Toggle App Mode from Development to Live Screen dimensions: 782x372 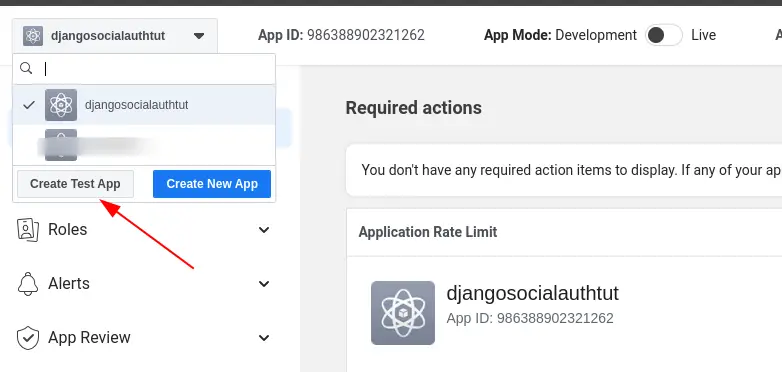(x=663, y=35)
